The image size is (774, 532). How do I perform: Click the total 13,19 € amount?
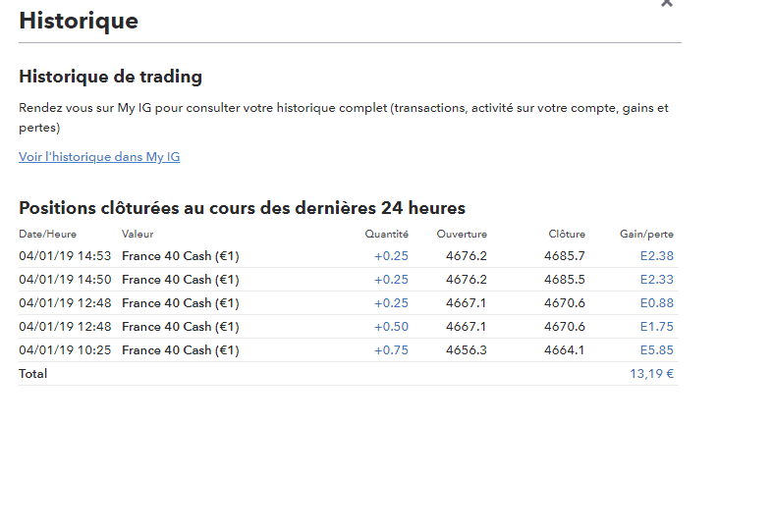click(x=651, y=374)
